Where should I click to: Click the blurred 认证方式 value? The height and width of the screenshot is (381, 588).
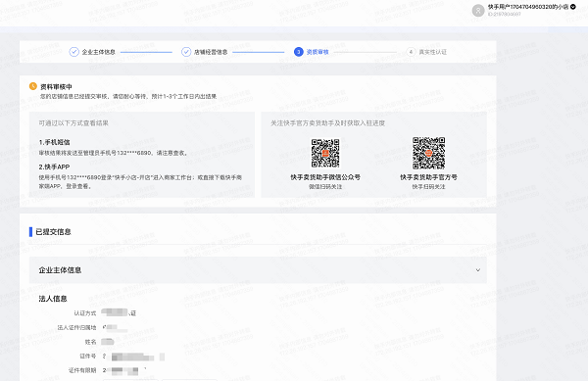coord(119,312)
